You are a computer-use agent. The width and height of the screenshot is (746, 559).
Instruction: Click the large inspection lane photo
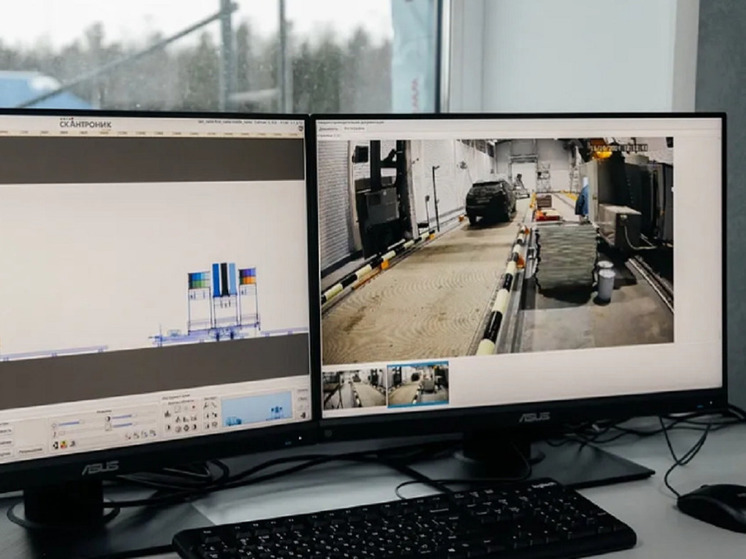tap(497, 251)
